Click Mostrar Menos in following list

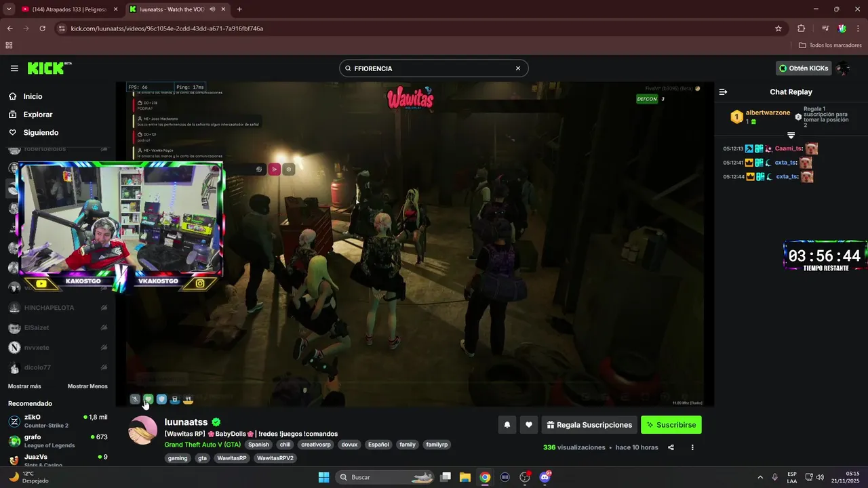tap(87, 386)
